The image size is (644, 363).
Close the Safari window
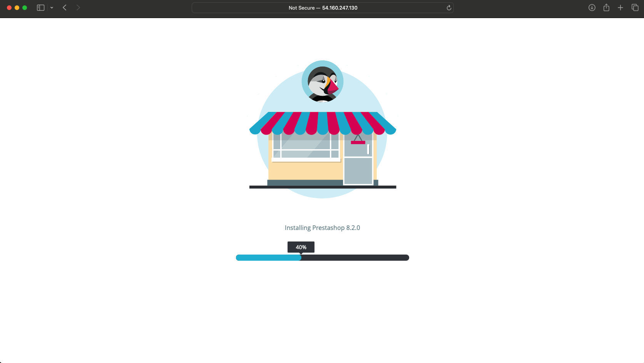point(9,8)
